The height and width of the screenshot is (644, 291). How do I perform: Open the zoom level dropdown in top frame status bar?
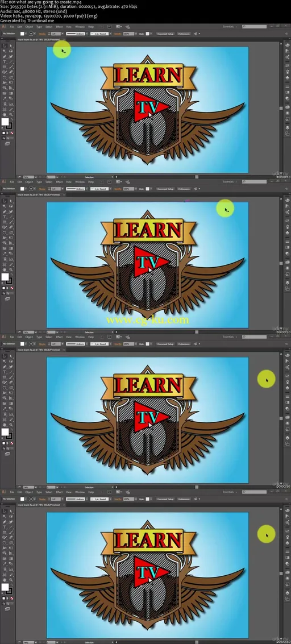pos(36,177)
